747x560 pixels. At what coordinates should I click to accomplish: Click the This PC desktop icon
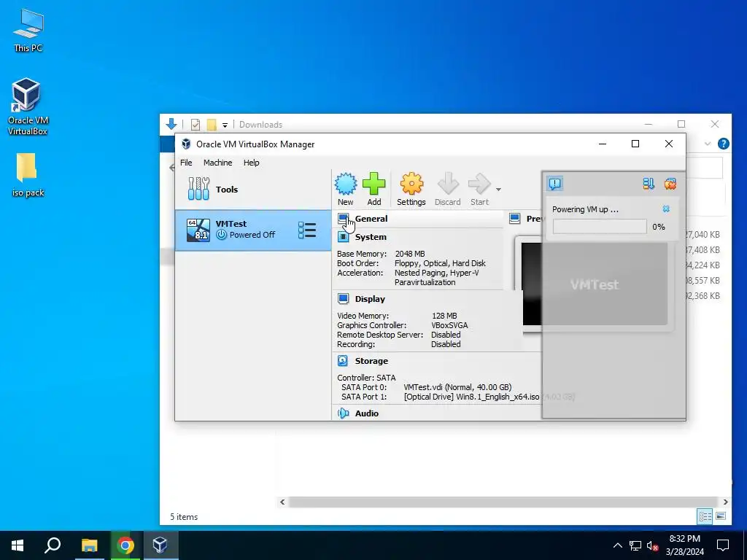[28, 29]
